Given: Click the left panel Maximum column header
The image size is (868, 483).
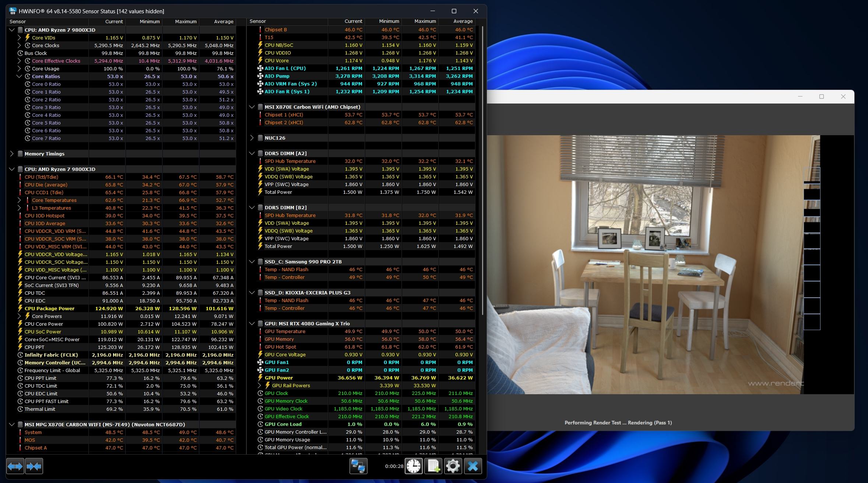Looking at the screenshot, I should 186,21.
